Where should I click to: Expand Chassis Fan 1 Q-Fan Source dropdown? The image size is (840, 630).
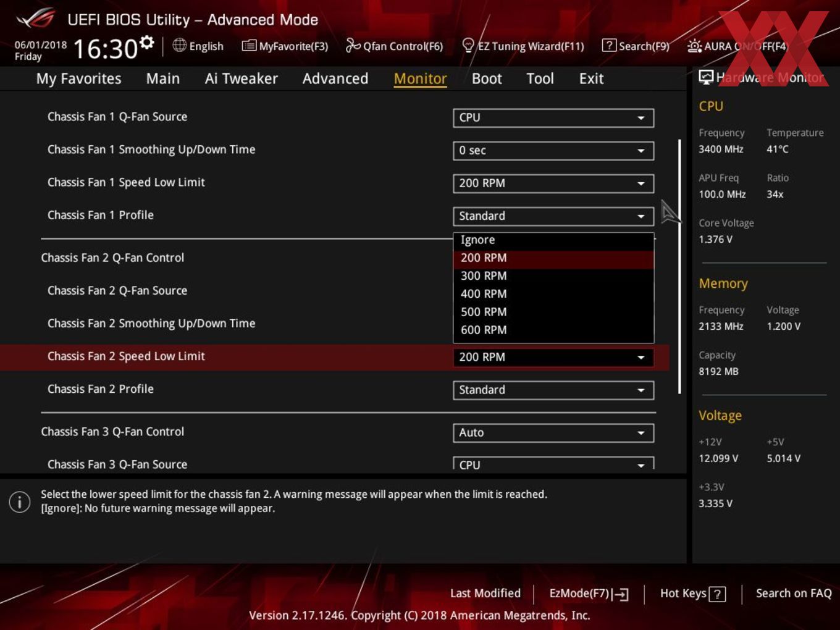[x=553, y=117]
